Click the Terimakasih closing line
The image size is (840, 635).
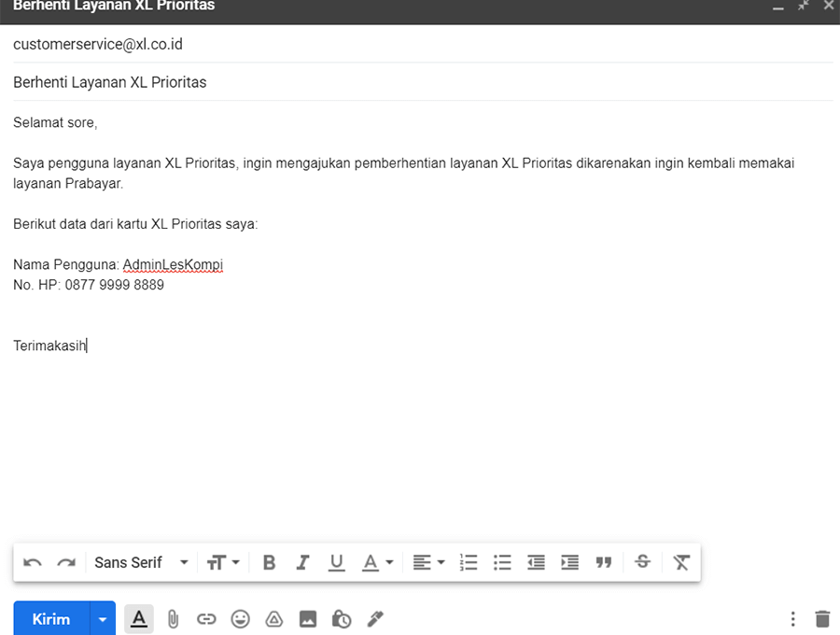[49, 346]
